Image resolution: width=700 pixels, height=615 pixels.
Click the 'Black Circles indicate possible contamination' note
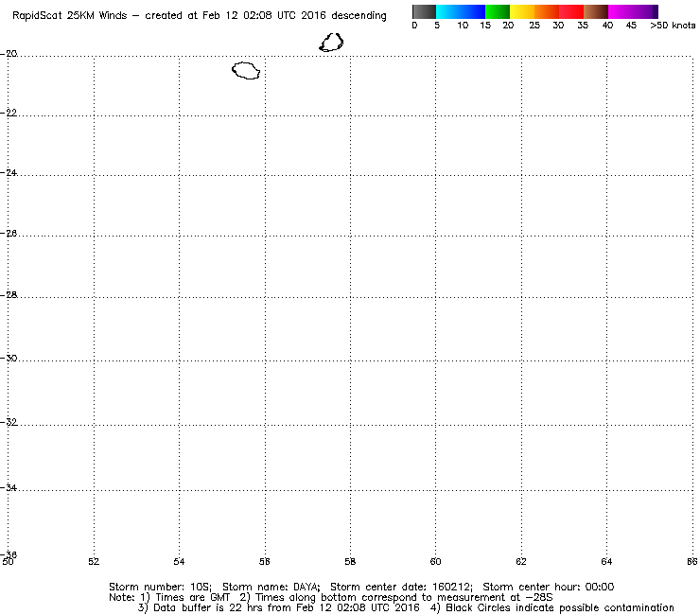[x=560, y=607]
